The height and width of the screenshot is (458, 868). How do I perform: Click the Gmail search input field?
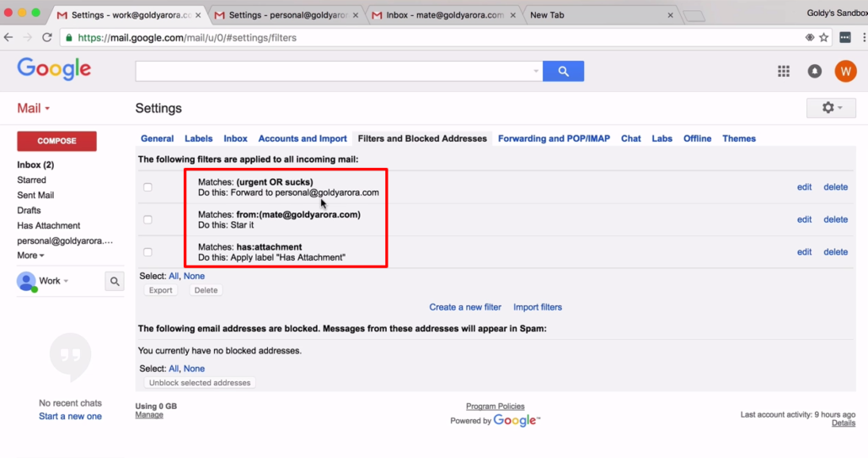[333, 71]
